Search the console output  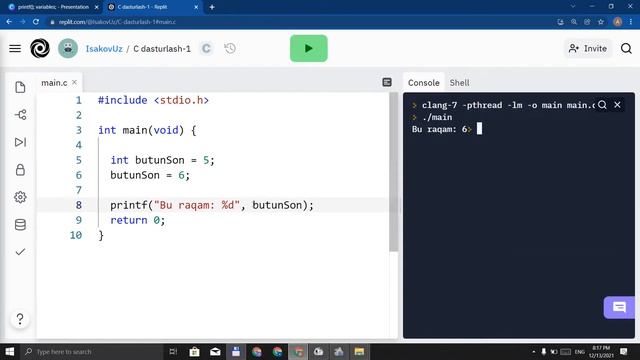pos(602,105)
